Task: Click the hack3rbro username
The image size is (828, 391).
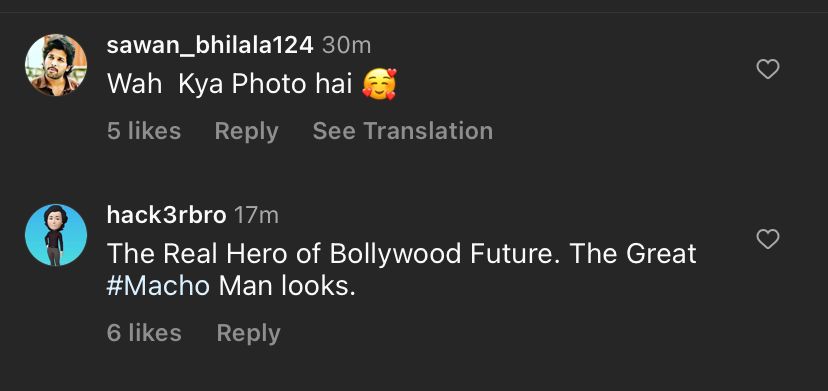Action: tap(166, 215)
